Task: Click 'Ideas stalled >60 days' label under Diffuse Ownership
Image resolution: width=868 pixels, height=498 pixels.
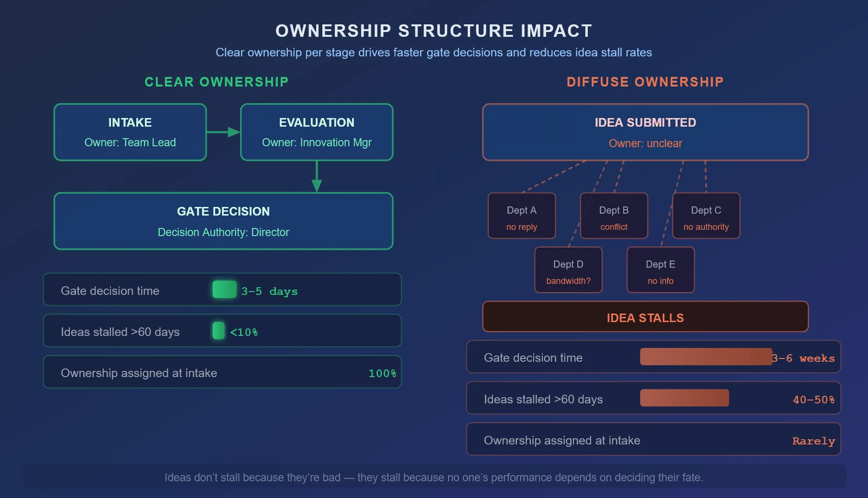Action: [543, 399]
